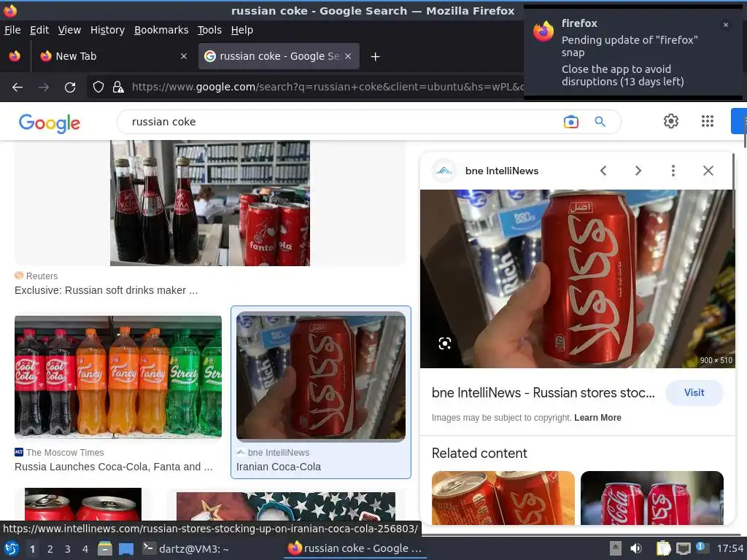Open the Bookmarks menu
The width and height of the screenshot is (747, 560).
click(161, 30)
